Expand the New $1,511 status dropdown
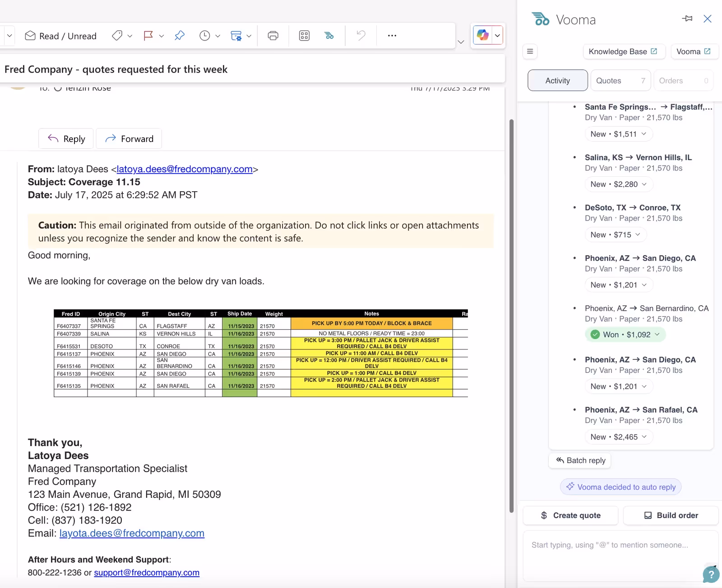The width and height of the screenshot is (722, 588). (619, 134)
